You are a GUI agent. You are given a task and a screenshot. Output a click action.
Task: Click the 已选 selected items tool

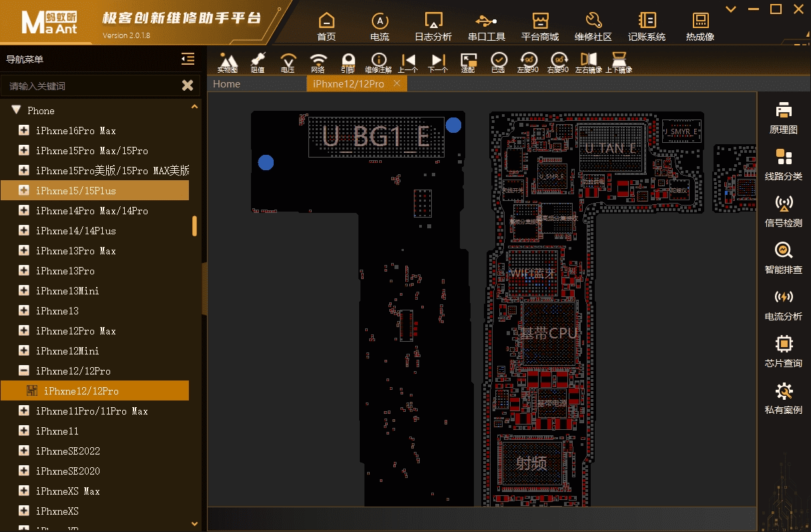498,63
